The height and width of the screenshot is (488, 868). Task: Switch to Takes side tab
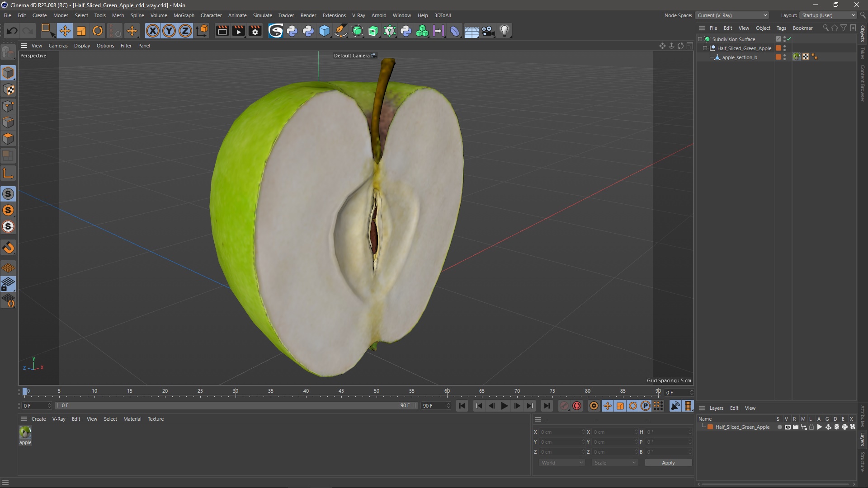coord(863,53)
